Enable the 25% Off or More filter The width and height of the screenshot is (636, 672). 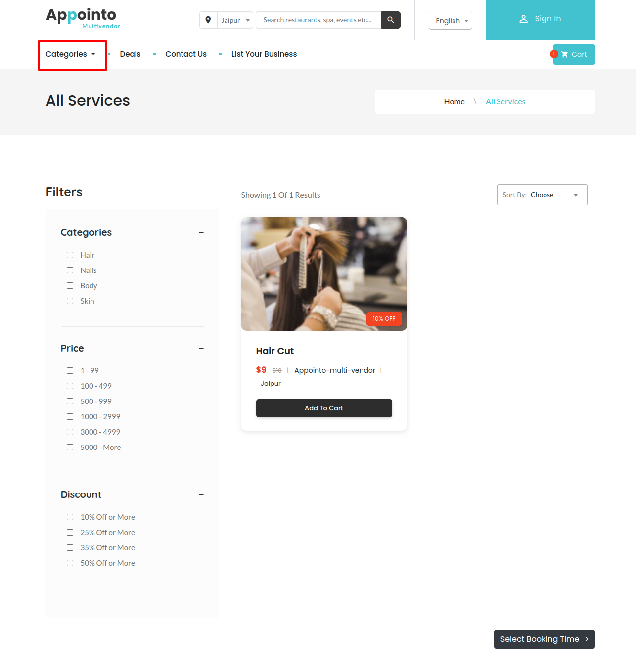click(70, 533)
